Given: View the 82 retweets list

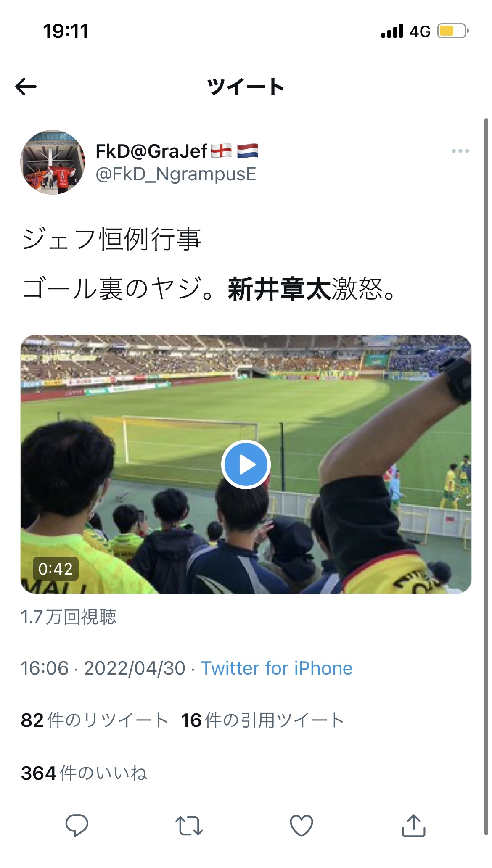Looking at the screenshot, I should pyautogui.click(x=95, y=720).
